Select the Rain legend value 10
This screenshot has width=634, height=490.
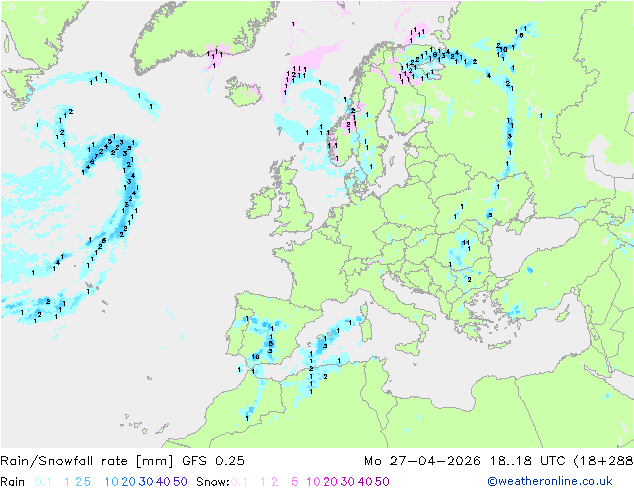(x=112, y=482)
